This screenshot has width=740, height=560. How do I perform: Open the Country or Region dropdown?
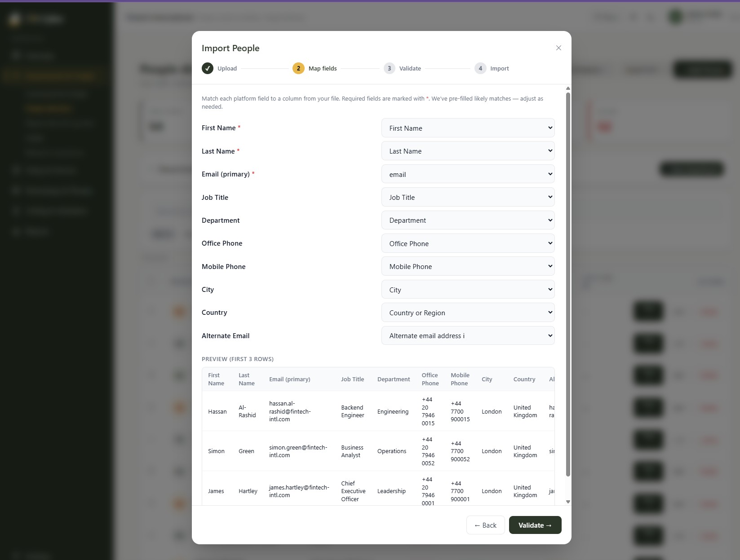468,313
